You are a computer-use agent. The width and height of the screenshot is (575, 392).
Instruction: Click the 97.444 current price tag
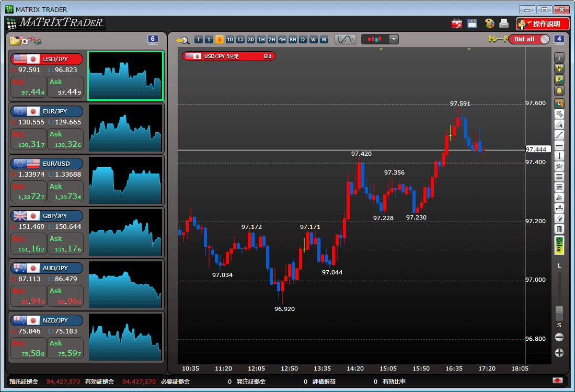coord(538,149)
